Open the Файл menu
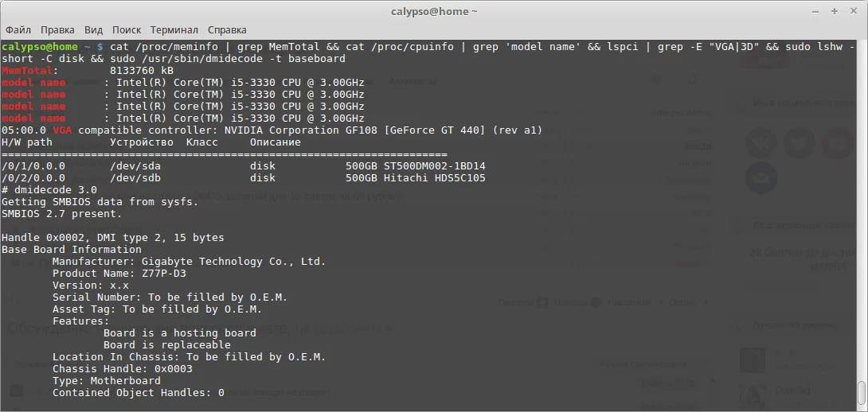This screenshot has width=868, height=412. pos(18,30)
